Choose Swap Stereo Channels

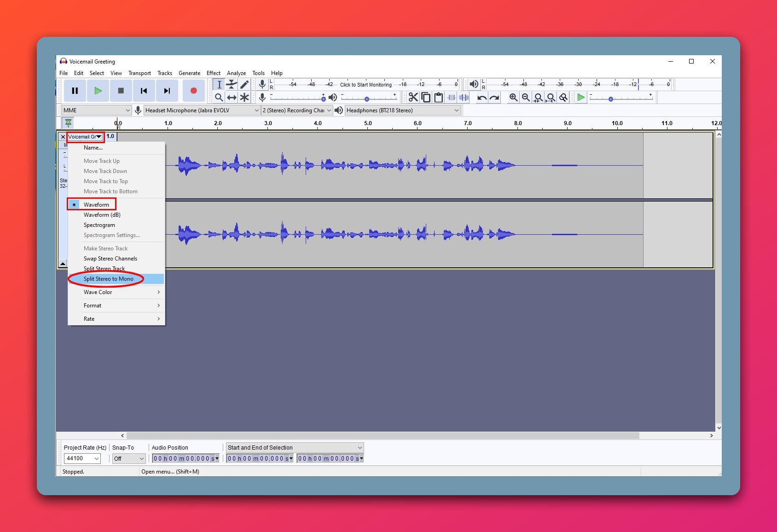pyautogui.click(x=116, y=259)
